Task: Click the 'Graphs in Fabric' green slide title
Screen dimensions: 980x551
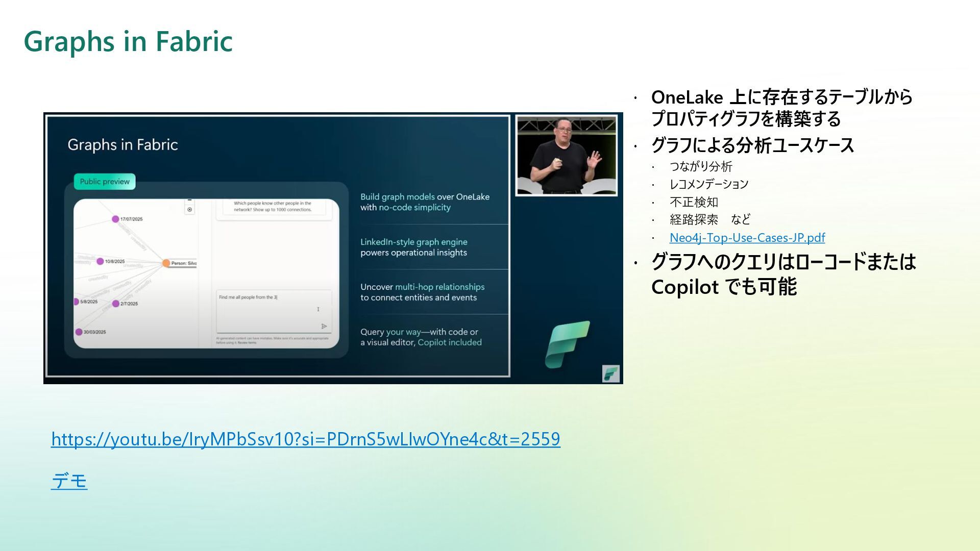Action: coord(128,41)
